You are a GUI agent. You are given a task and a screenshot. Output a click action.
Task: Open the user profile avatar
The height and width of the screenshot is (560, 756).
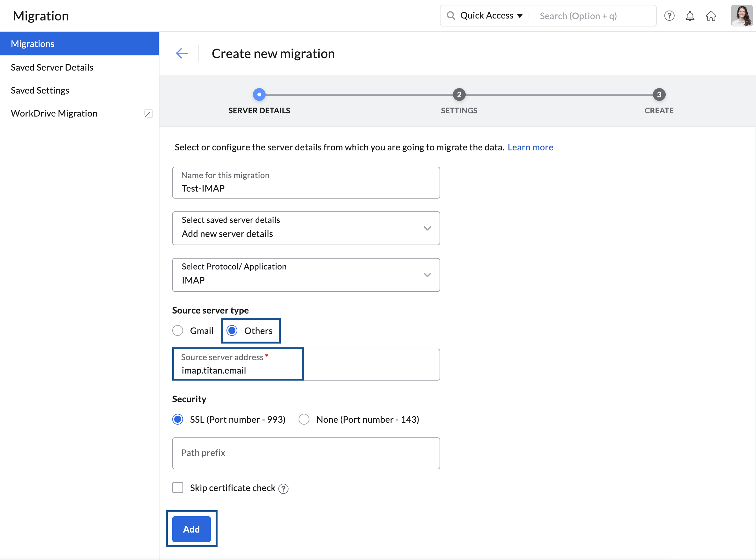[x=741, y=16]
